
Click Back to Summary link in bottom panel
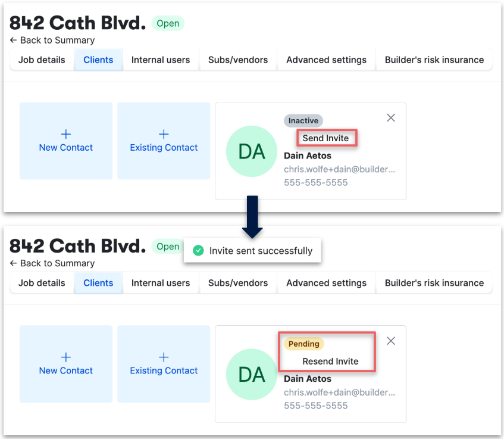(x=52, y=263)
